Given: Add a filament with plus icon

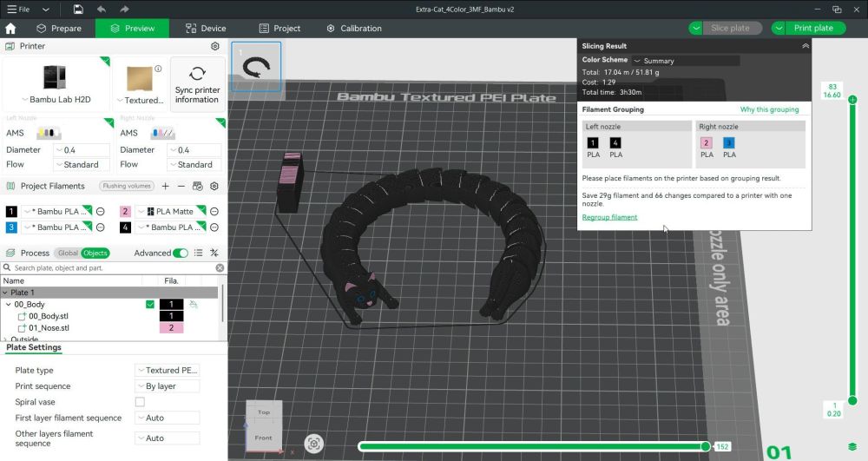Looking at the screenshot, I should coord(166,186).
